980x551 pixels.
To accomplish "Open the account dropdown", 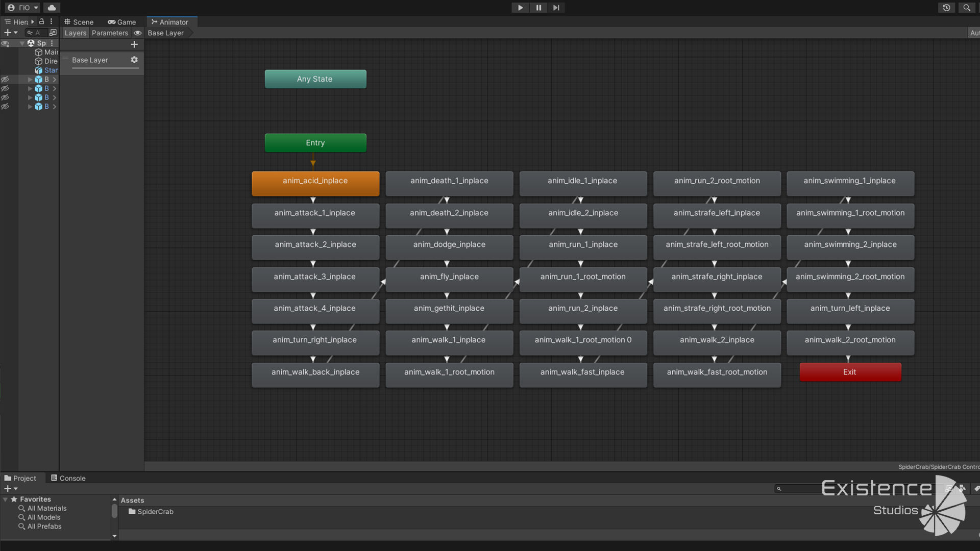I will click(x=23, y=8).
